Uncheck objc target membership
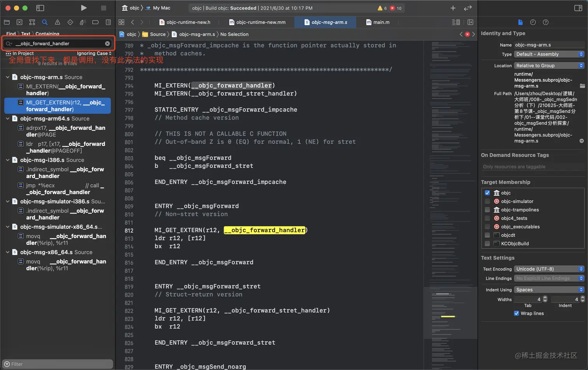The height and width of the screenshot is (370, 588). coord(487,193)
